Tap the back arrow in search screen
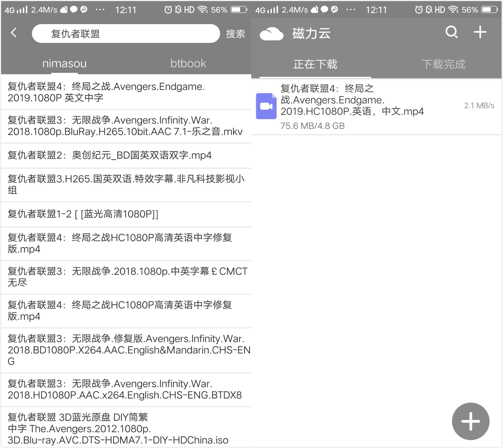 14,33
